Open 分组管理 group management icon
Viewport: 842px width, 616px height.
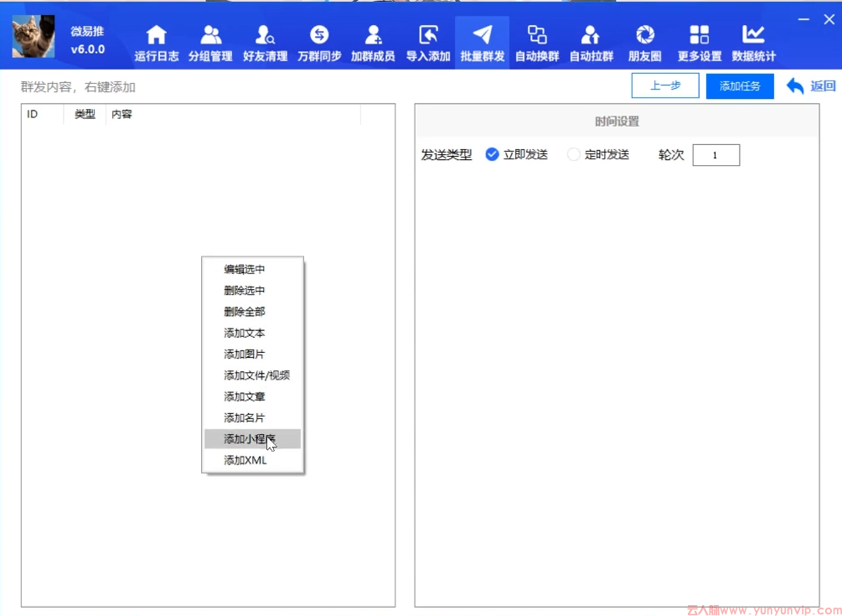tap(210, 35)
